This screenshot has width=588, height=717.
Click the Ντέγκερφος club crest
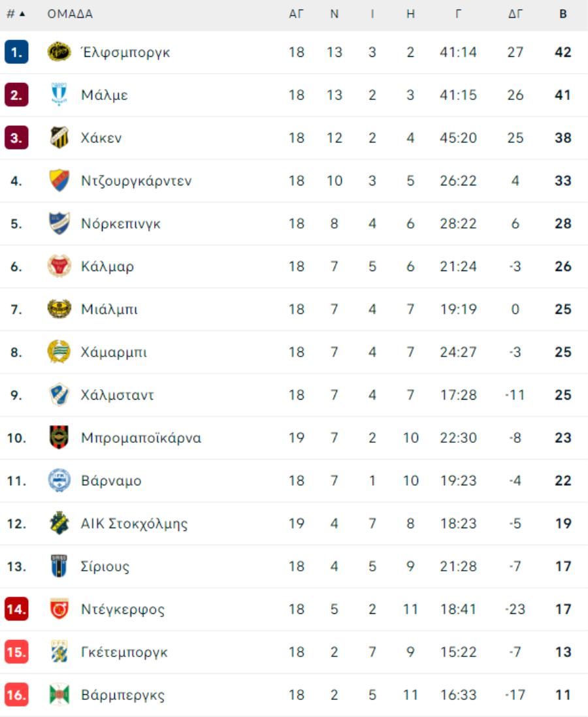tap(59, 609)
